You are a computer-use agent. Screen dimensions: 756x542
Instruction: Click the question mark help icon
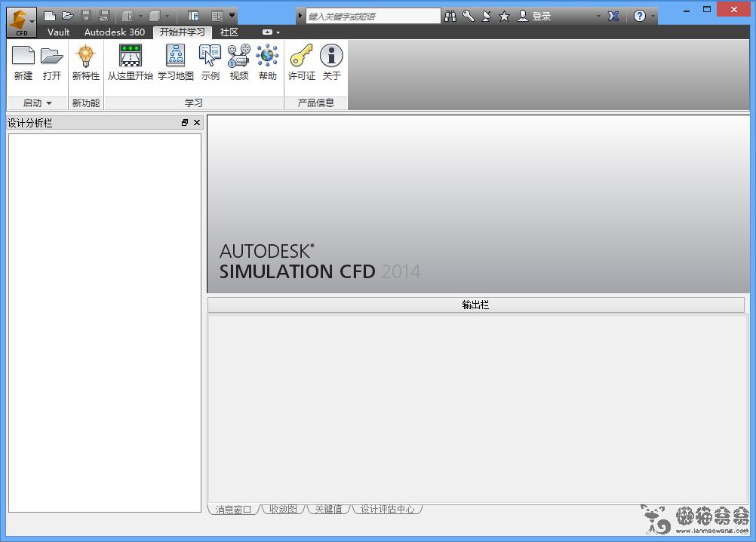pos(639,17)
